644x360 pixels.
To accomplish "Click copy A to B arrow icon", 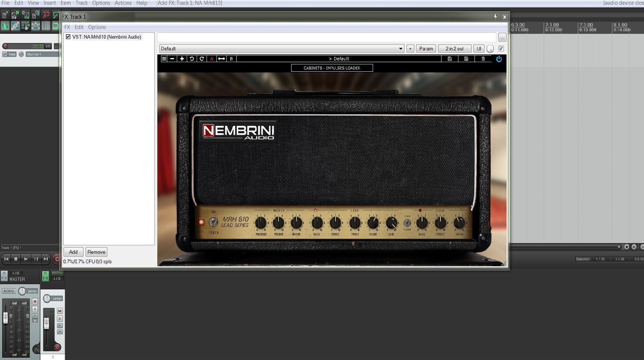I will (x=222, y=58).
